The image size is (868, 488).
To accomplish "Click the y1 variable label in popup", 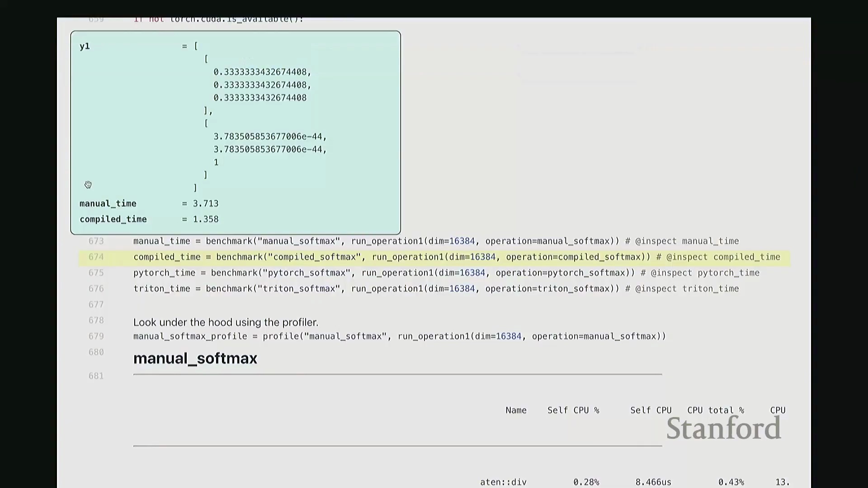I will (85, 46).
